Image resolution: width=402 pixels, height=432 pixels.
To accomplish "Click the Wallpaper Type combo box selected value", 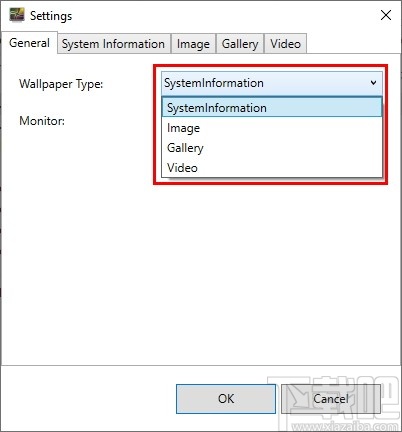I will [214, 83].
